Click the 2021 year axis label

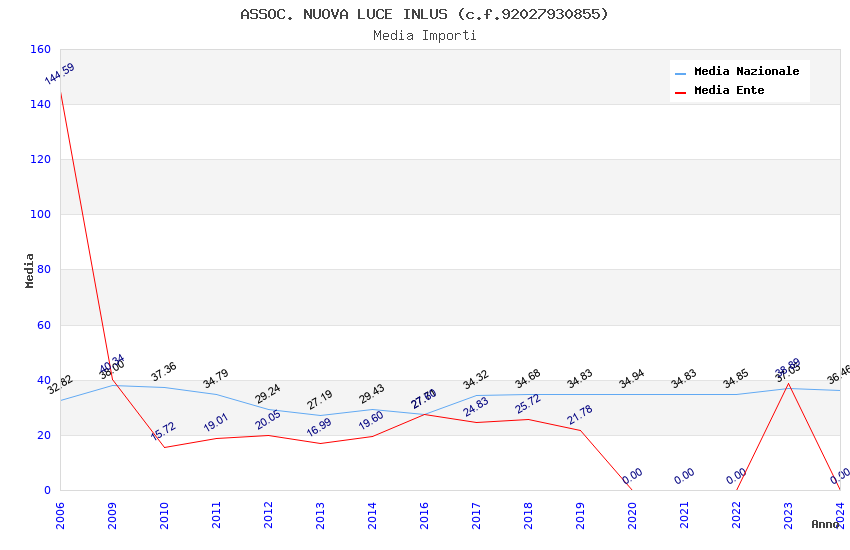[x=685, y=515]
